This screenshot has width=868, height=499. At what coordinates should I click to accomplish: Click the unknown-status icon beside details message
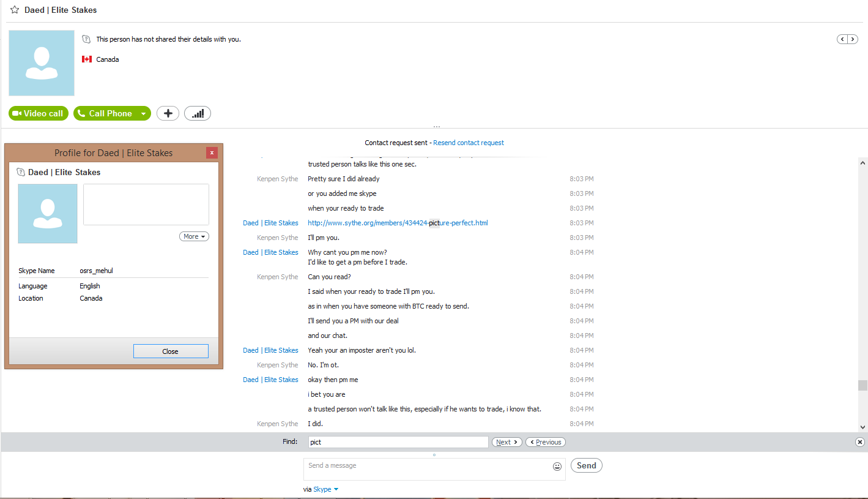(x=86, y=39)
